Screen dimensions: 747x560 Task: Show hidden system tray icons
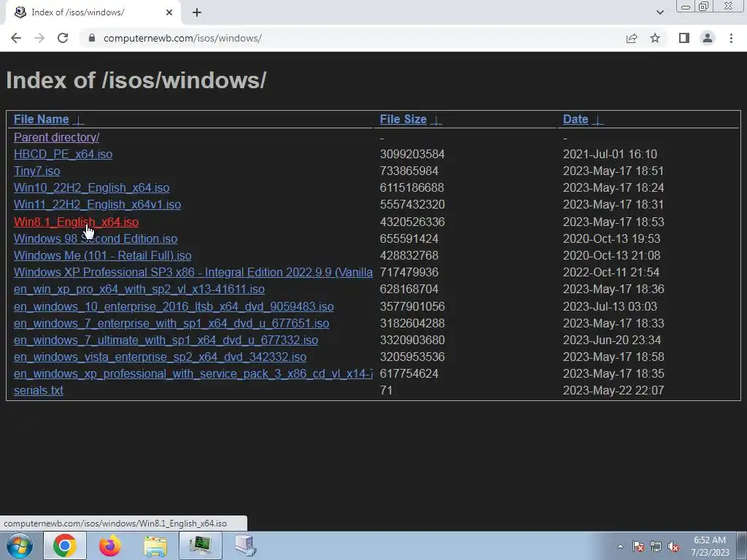(x=620, y=546)
